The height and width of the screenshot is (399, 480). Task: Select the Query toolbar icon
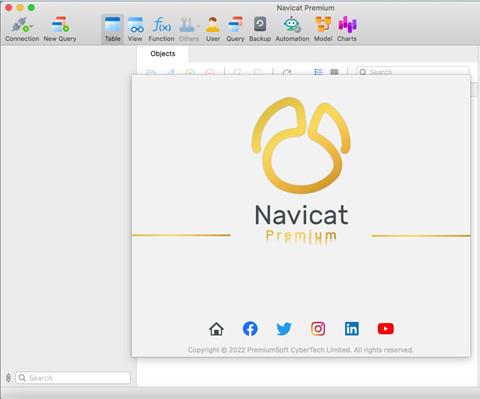(x=235, y=29)
